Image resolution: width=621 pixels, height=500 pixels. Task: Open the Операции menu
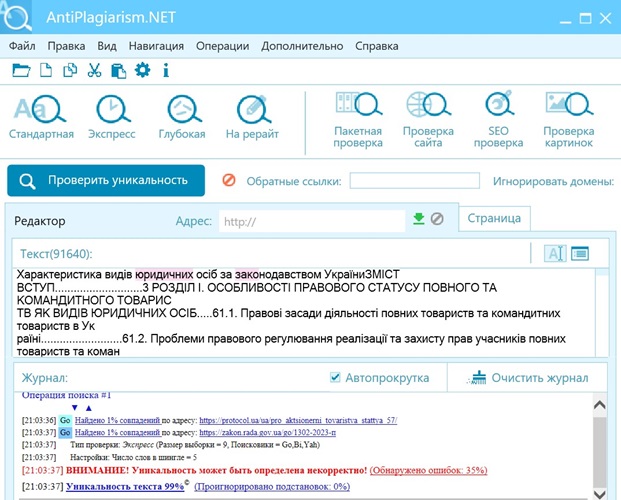click(x=223, y=46)
